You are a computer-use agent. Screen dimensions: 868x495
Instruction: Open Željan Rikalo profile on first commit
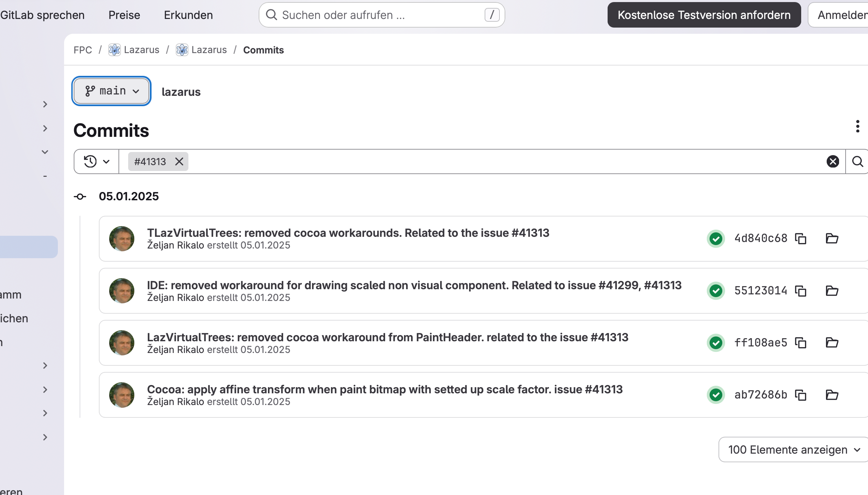pos(176,245)
